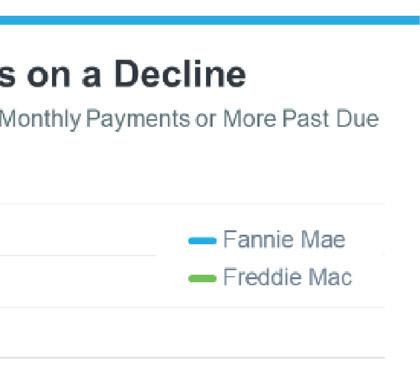Image resolution: width=420 pixels, height=390 pixels.
Task: Click the lowest gridline of the chart
Action: (192, 358)
